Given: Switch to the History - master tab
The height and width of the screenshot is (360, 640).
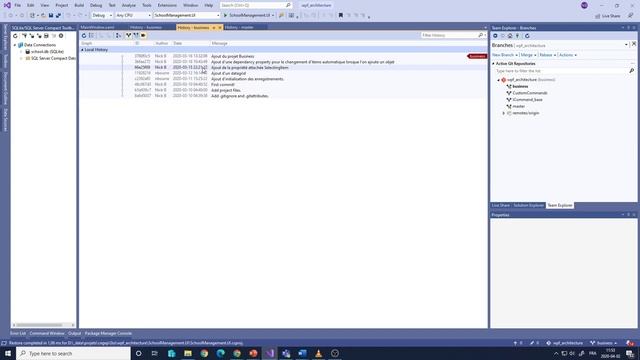Looking at the screenshot, I should (x=239, y=27).
